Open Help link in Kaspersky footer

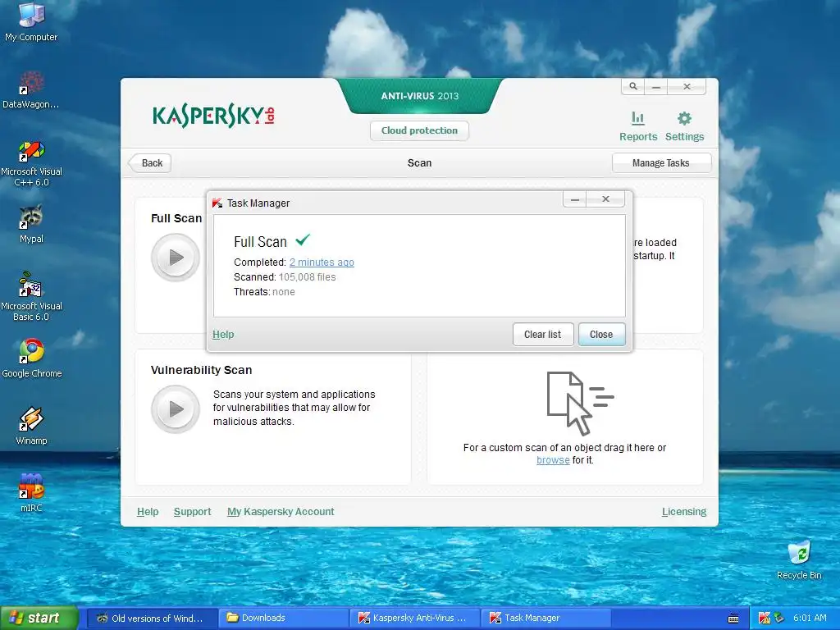pos(148,512)
